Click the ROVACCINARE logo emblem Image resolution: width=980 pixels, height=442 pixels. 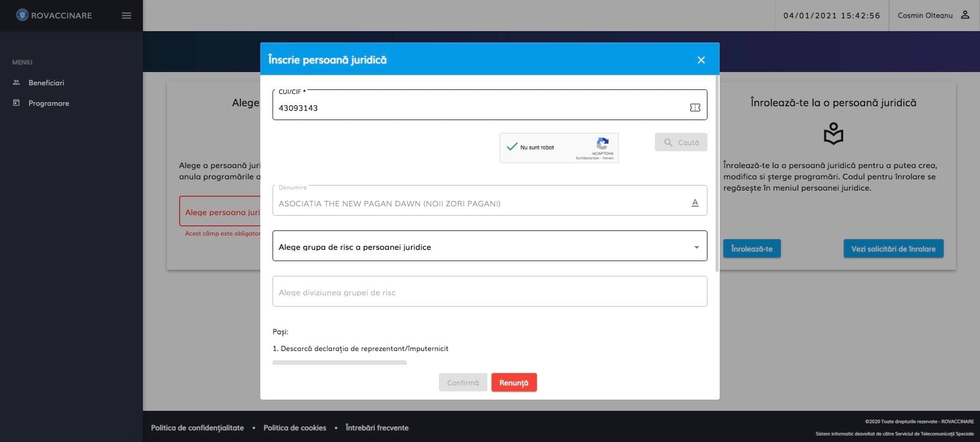point(22,15)
